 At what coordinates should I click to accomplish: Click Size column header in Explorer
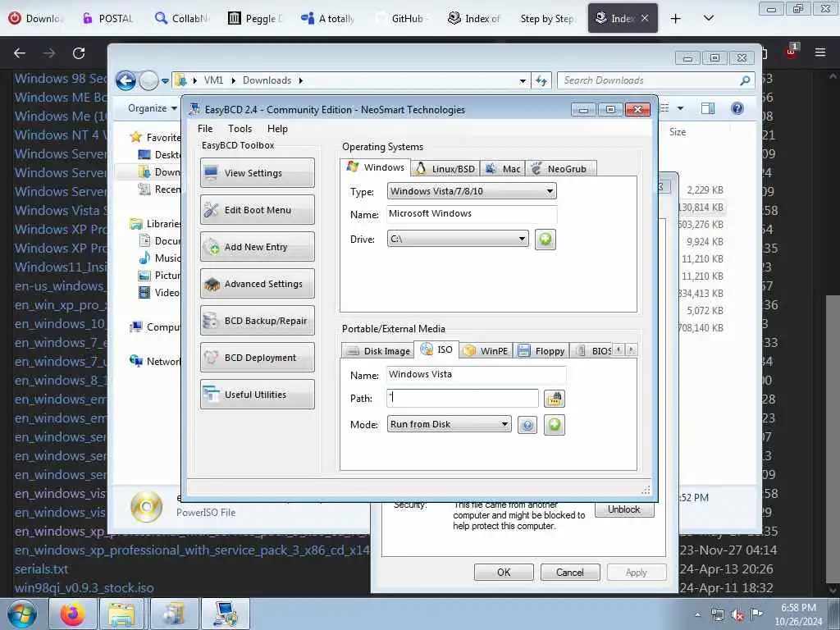pos(677,132)
